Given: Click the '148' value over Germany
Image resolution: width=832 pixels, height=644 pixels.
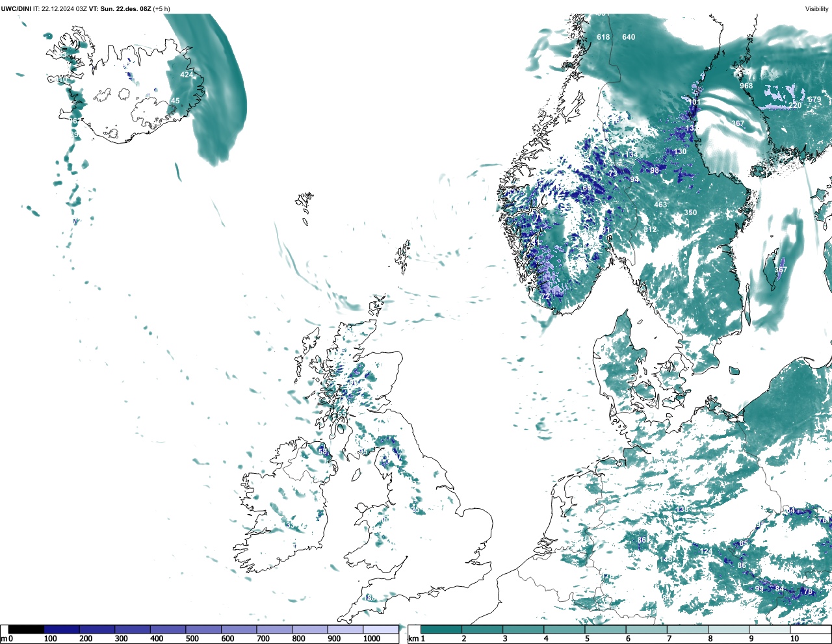Looking at the screenshot, I should pos(666,560).
